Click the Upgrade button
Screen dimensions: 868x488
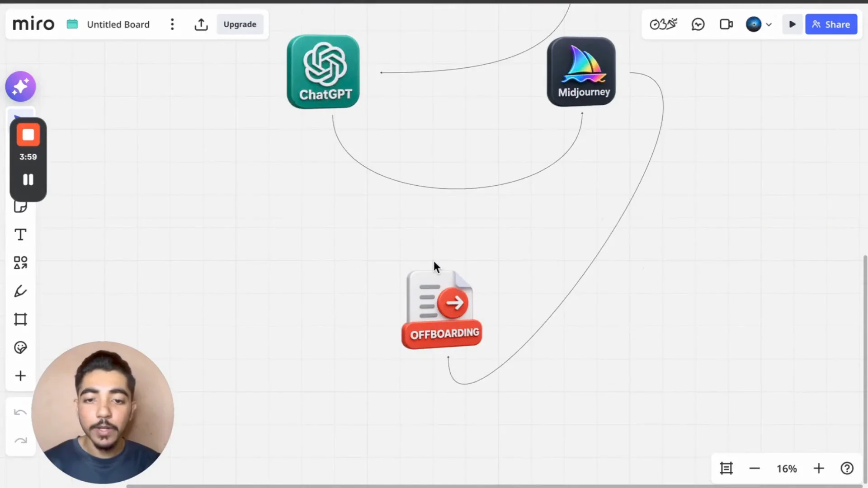(240, 24)
